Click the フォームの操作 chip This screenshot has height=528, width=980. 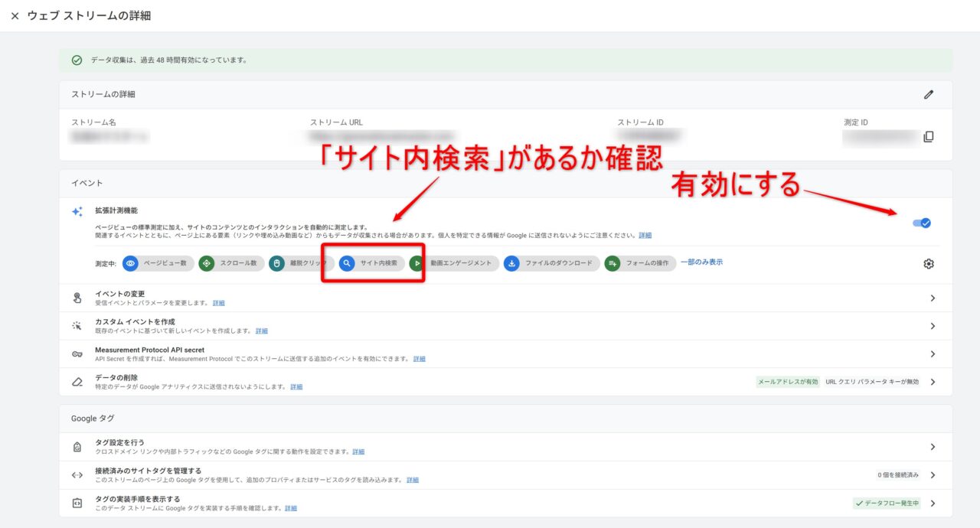[639, 263]
